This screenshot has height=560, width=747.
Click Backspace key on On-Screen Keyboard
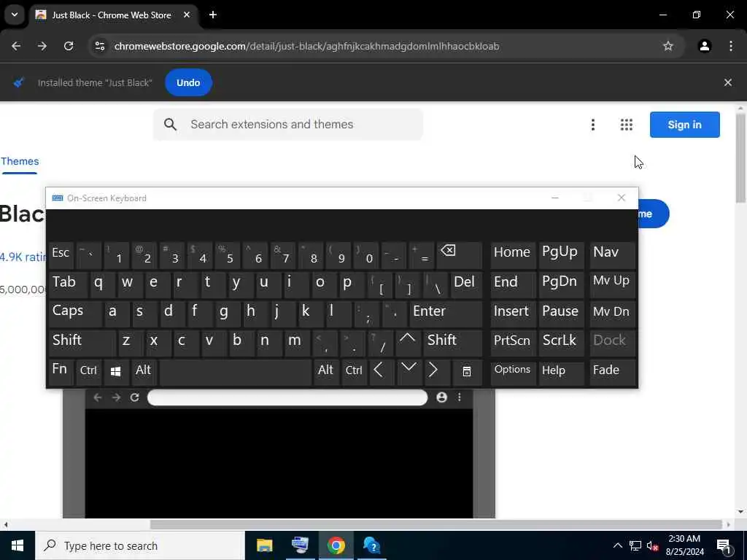[460, 255]
